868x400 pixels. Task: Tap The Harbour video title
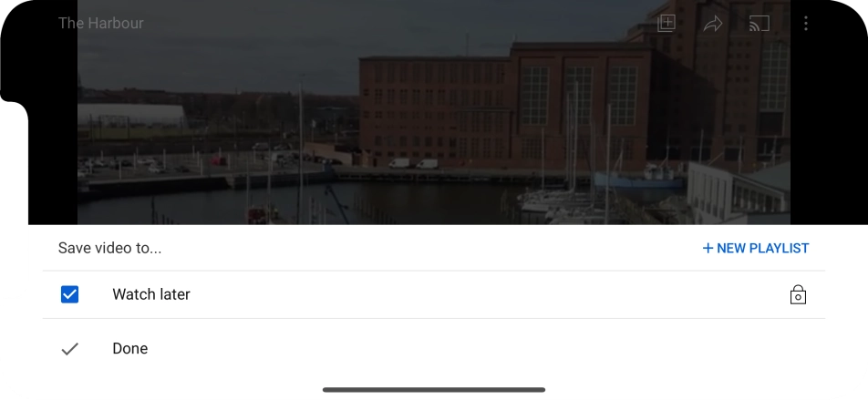[100, 24]
